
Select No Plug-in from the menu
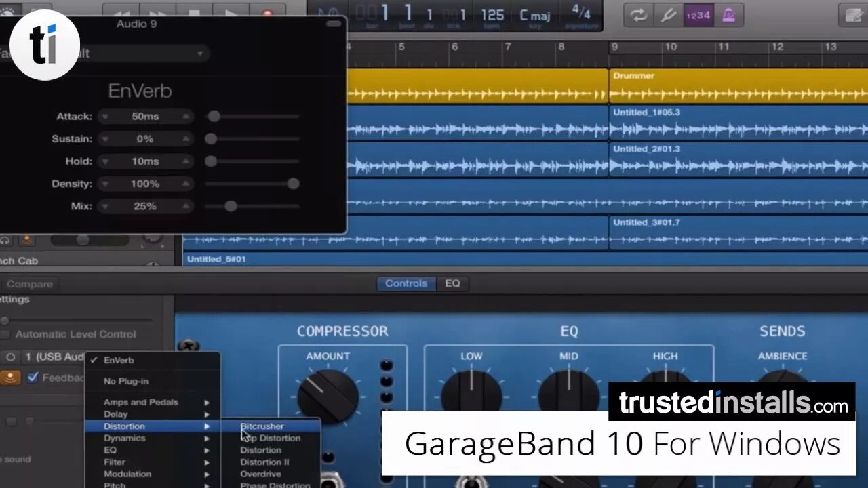152,381
